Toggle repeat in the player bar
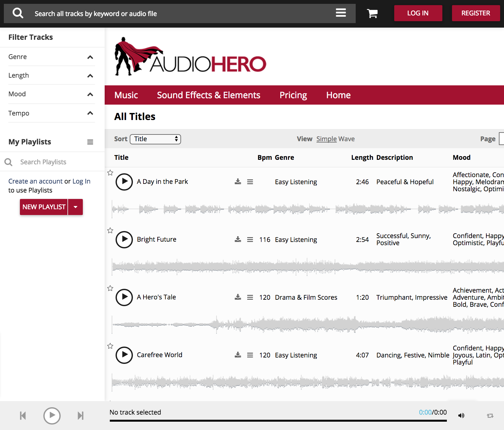 (x=490, y=416)
